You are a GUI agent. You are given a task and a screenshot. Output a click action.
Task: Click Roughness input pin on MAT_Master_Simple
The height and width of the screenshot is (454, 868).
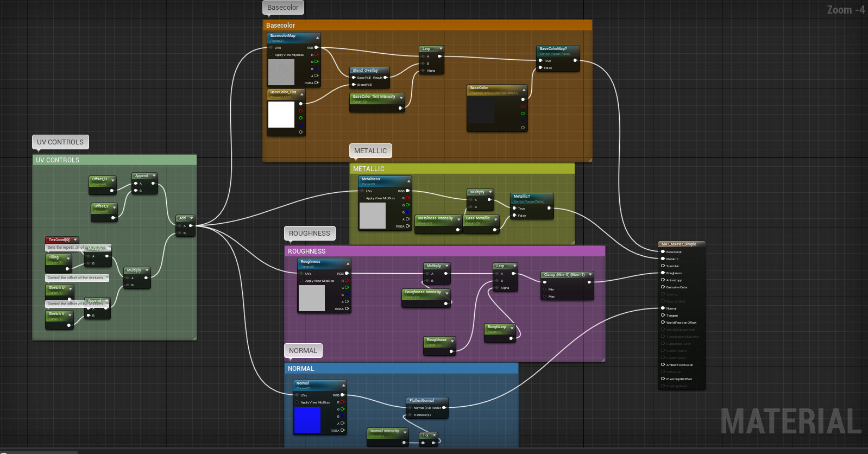tap(663, 273)
